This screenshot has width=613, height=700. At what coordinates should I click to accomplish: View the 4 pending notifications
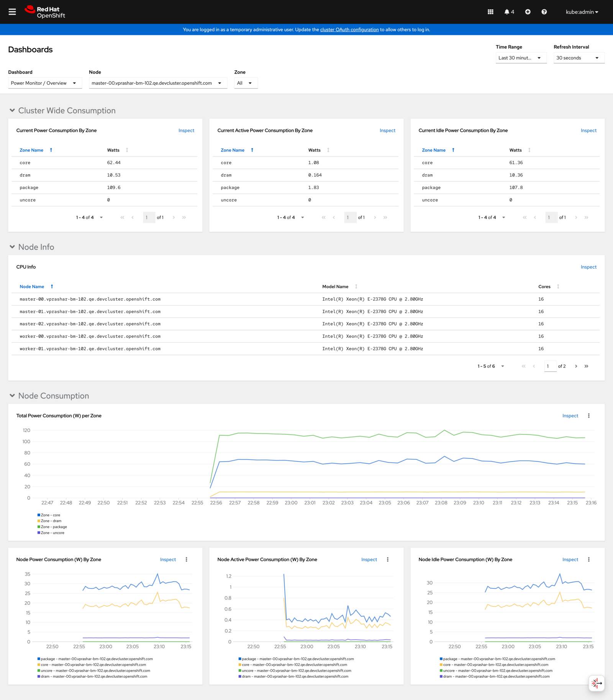click(x=508, y=12)
